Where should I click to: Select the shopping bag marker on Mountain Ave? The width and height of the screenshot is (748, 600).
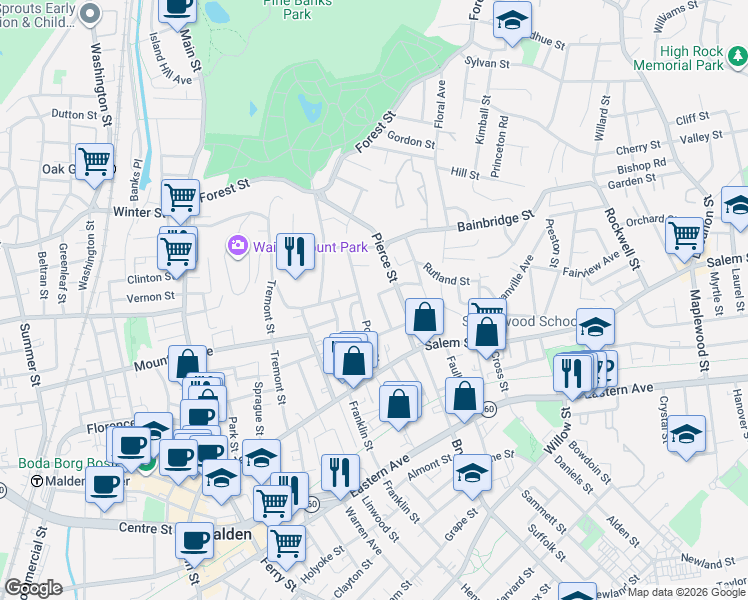187,365
